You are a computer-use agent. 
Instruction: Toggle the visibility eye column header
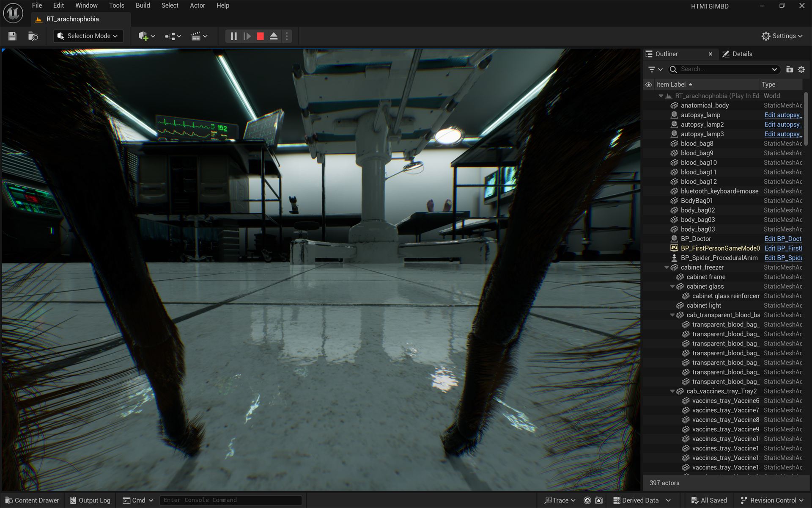(648, 85)
